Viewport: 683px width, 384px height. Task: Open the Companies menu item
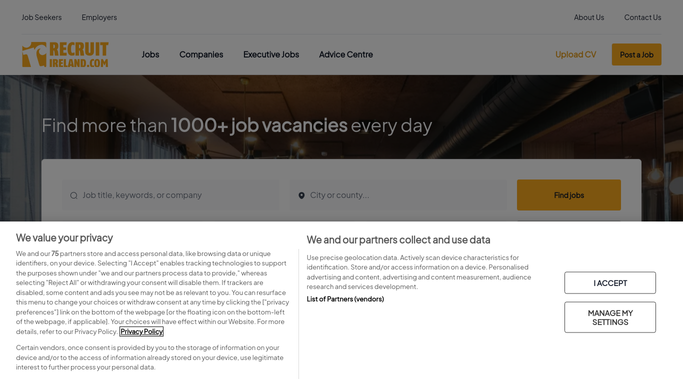click(x=201, y=54)
